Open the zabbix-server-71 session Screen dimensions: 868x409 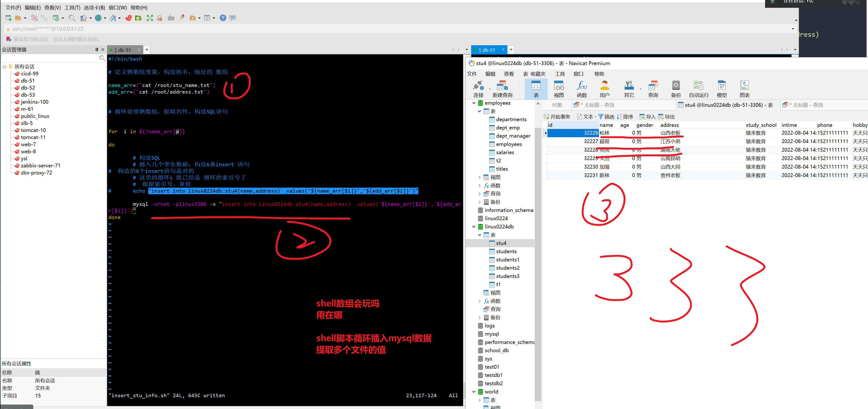(x=40, y=166)
